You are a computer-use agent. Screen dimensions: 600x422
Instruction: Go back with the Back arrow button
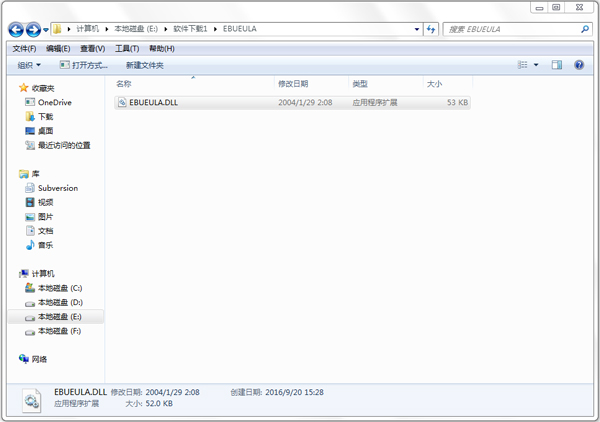(16, 29)
